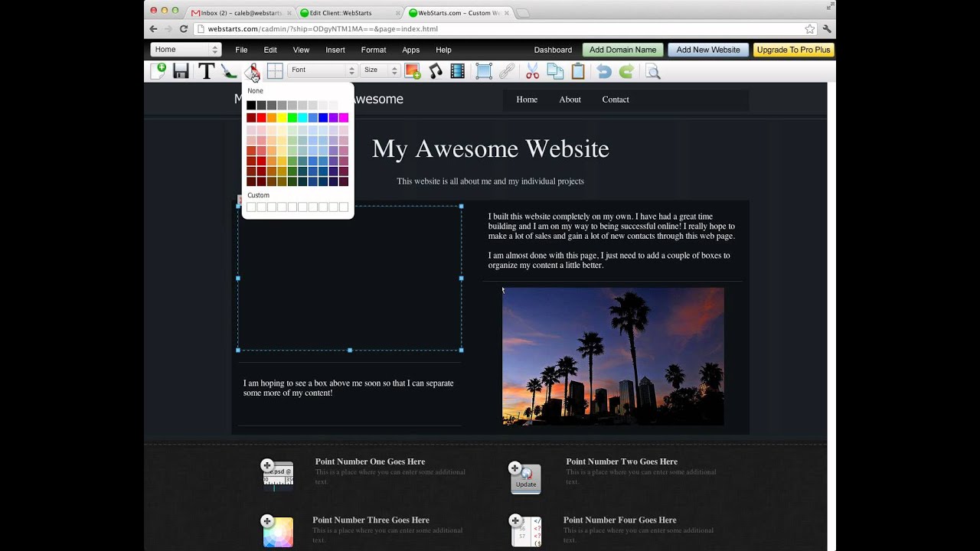Click the My Awesome Website heading
The image size is (980, 551).
(x=491, y=148)
